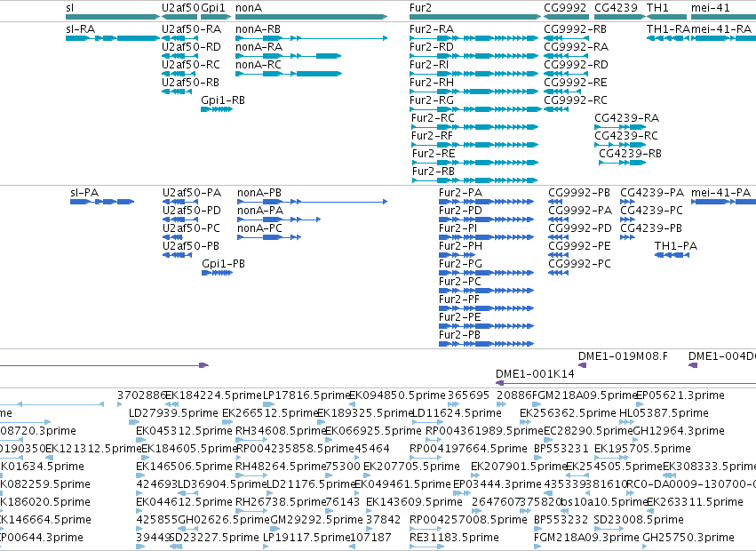Select transcript Fur2-RB
Screen dimensions: 756x551
tap(475, 181)
